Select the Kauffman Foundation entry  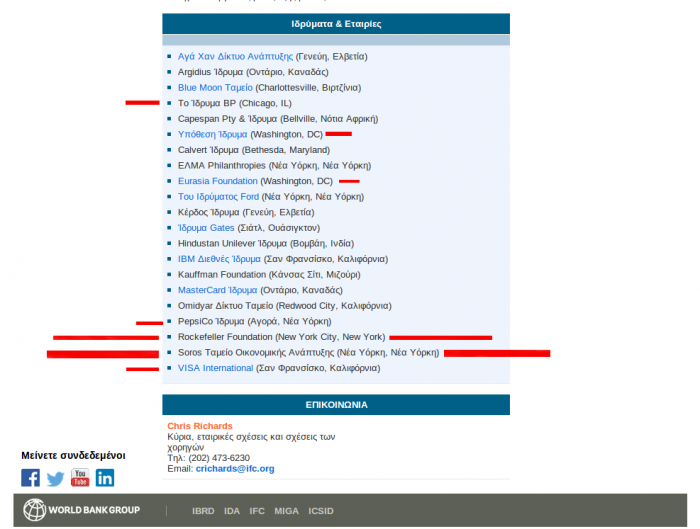(269, 275)
